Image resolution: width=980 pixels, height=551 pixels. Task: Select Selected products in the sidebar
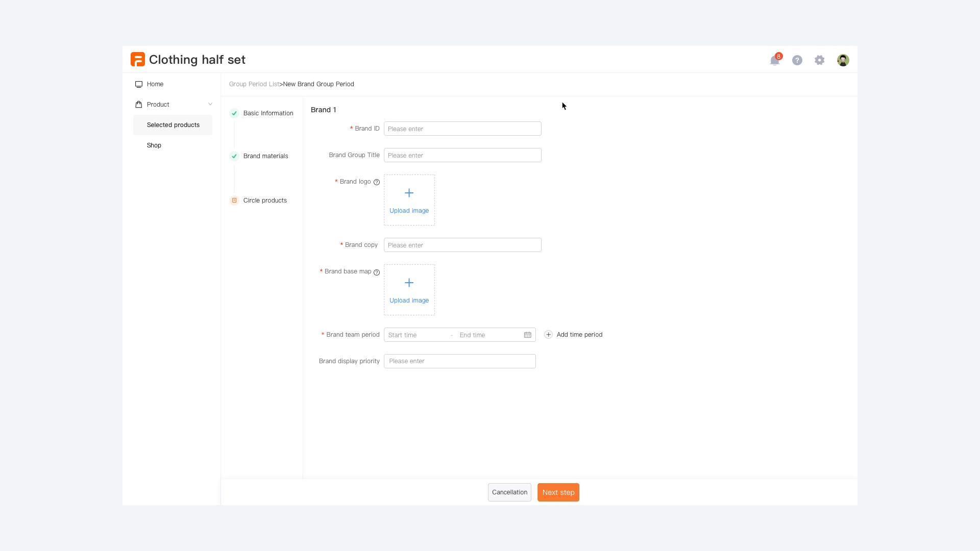[x=173, y=125]
